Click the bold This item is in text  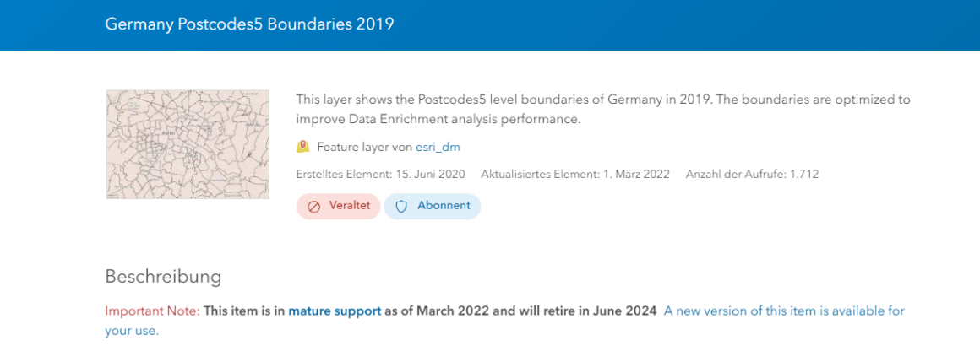point(244,310)
